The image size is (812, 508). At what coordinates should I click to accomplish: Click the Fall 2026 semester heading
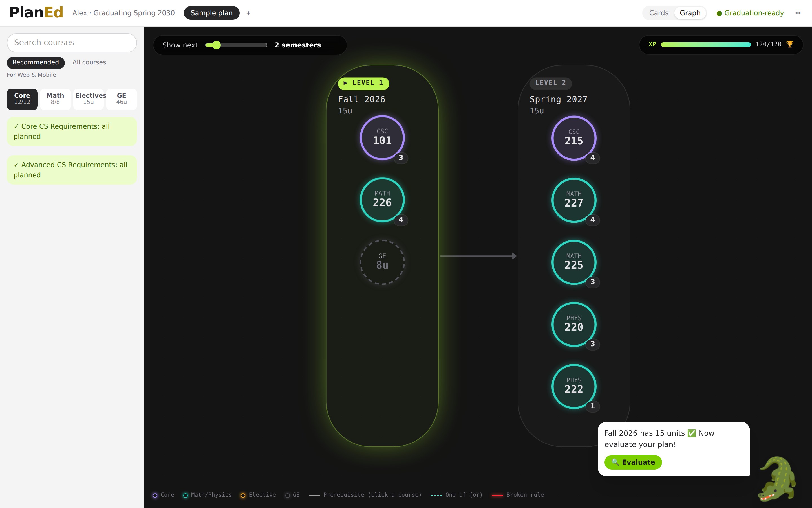[361, 99]
